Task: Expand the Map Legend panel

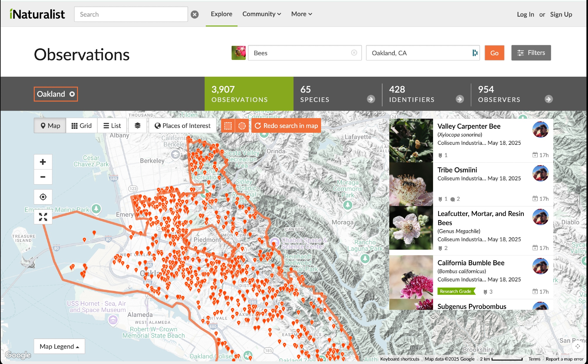Action: coord(59,346)
